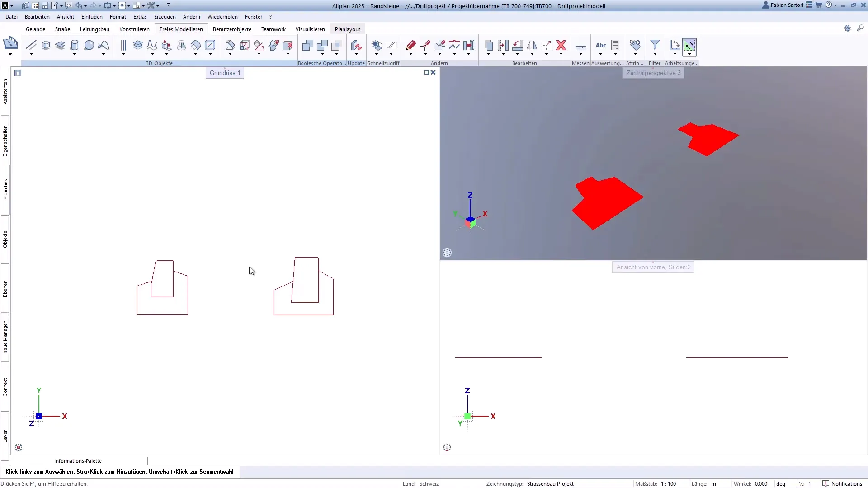Click the 3D cylinder tool icon

click(75, 45)
